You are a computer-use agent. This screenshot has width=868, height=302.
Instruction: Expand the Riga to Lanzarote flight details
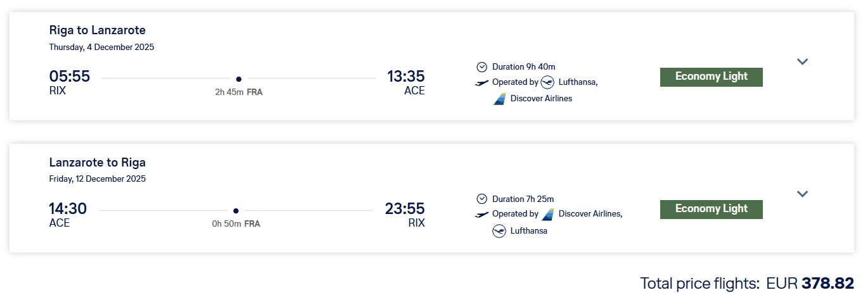pyautogui.click(x=802, y=61)
